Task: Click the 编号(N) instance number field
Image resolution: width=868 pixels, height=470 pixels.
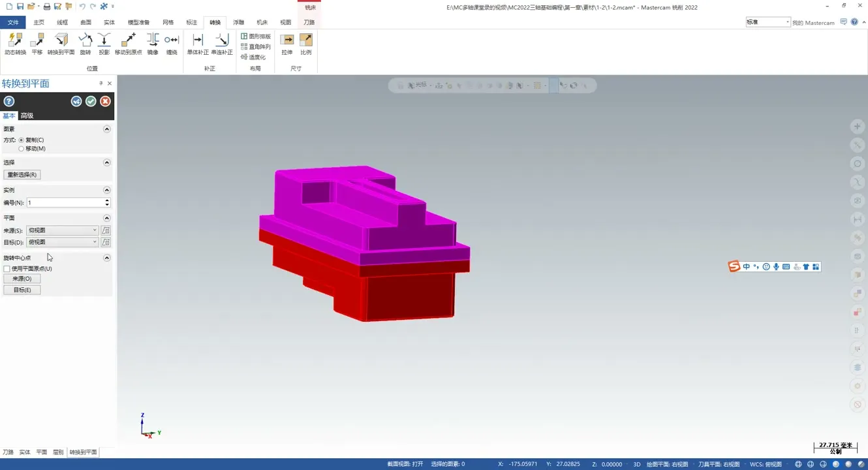Action: click(65, 203)
